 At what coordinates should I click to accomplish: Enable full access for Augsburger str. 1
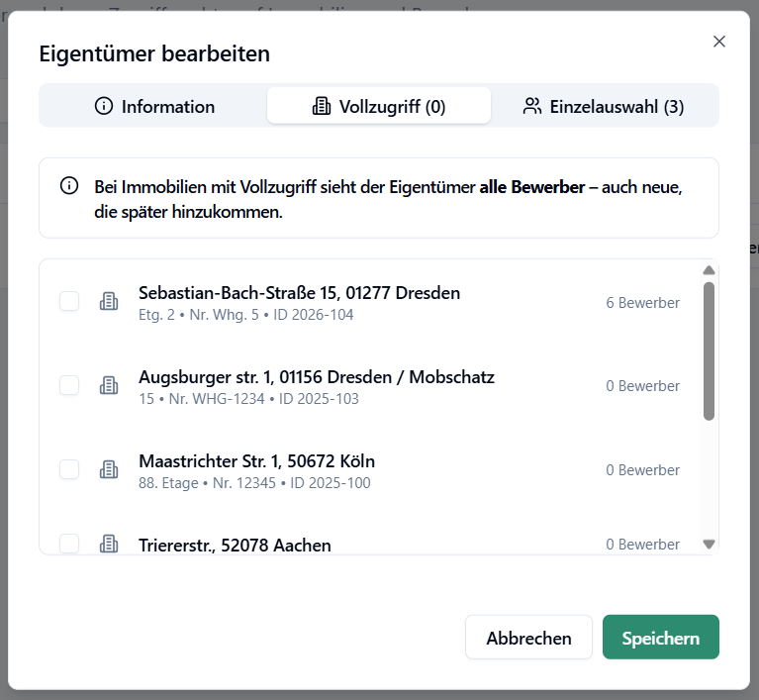pos(69,386)
